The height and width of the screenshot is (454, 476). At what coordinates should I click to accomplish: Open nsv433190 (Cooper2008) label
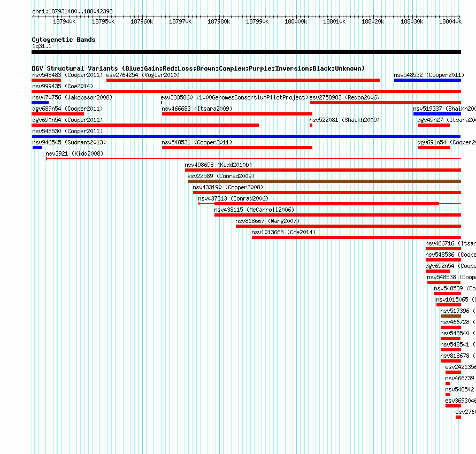point(228,187)
